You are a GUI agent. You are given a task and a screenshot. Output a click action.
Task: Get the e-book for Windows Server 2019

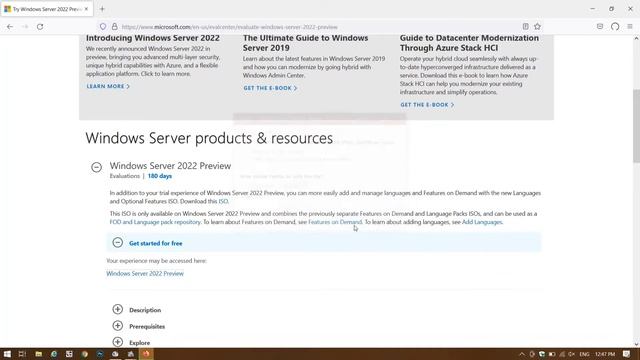click(x=270, y=88)
